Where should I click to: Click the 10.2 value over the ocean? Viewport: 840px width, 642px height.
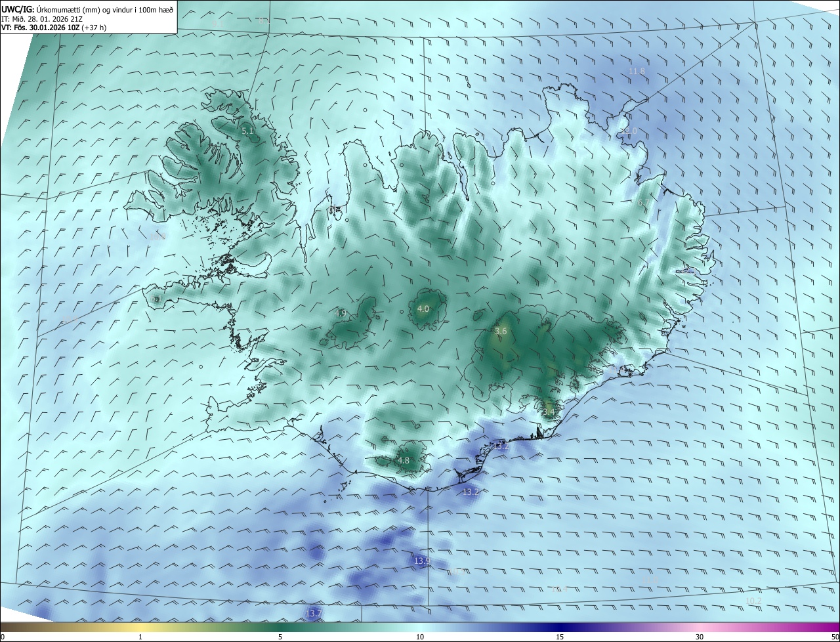[x=753, y=601]
